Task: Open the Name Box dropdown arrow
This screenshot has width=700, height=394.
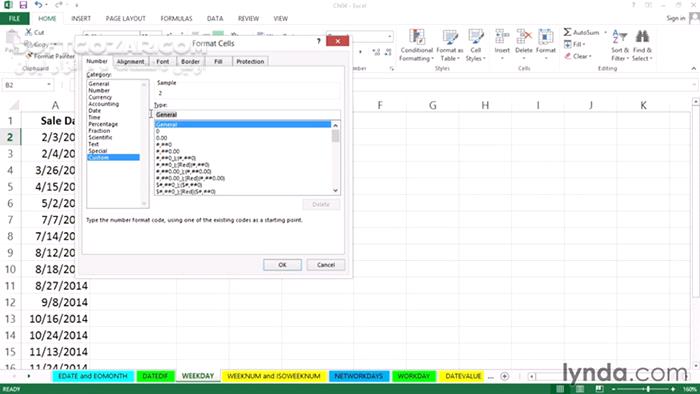Action: (x=49, y=85)
